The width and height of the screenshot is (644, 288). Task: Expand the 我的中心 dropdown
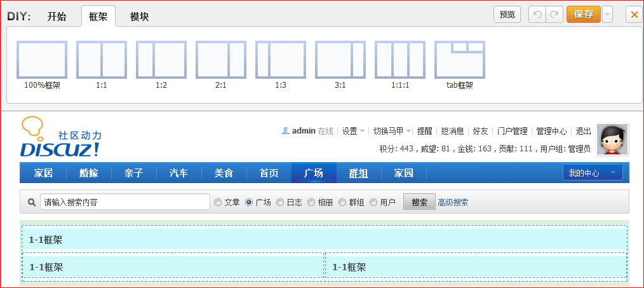tap(592, 173)
